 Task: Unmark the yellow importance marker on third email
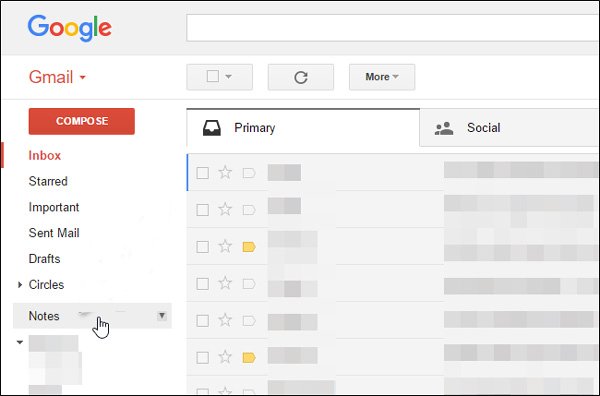[249, 247]
